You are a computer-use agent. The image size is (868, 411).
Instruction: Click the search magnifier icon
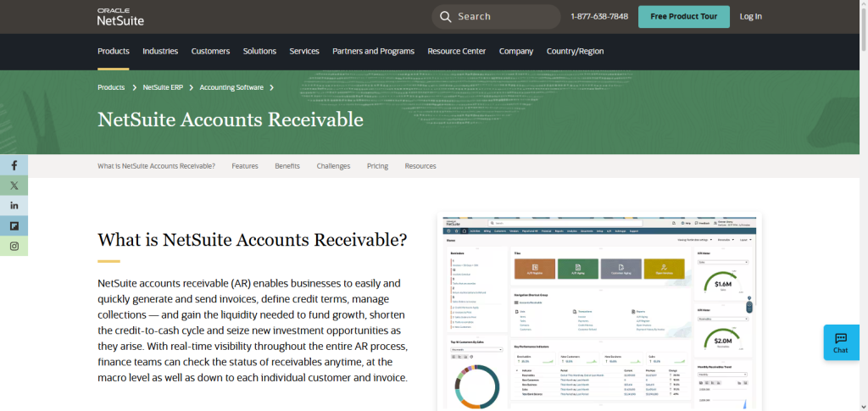446,17
